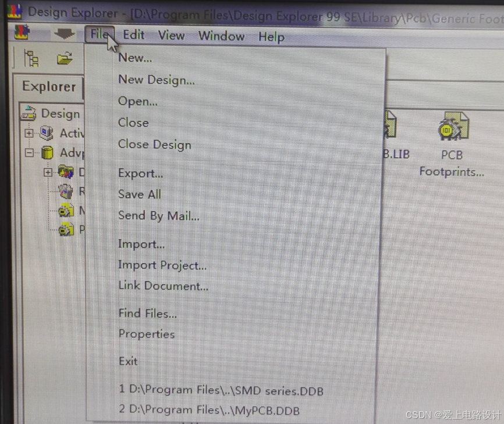Select Import Project... entry
This screenshot has height=424, width=504.
pyautogui.click(x=162, y=265)
